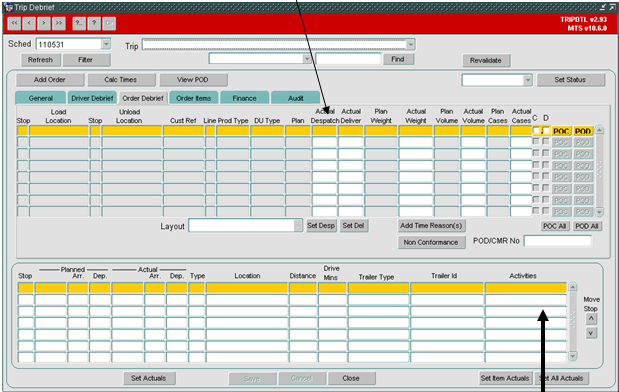
Task: Click the Filter button
Action: point(85,60)
